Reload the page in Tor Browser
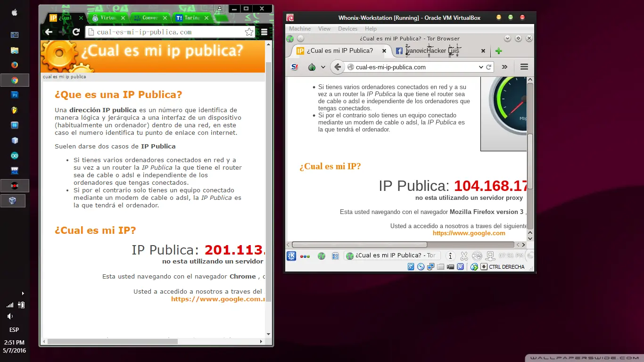 (x=489, y=67)
